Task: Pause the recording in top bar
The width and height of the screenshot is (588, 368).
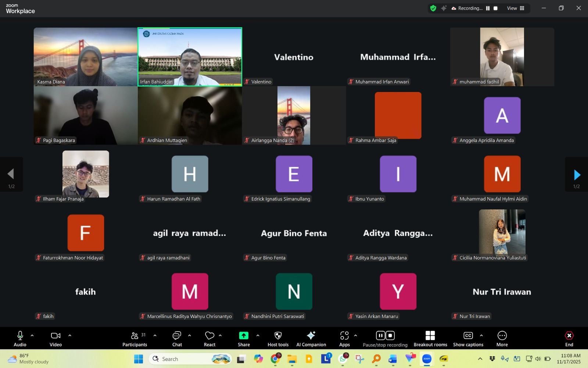Action: click(x=488, y=8)
